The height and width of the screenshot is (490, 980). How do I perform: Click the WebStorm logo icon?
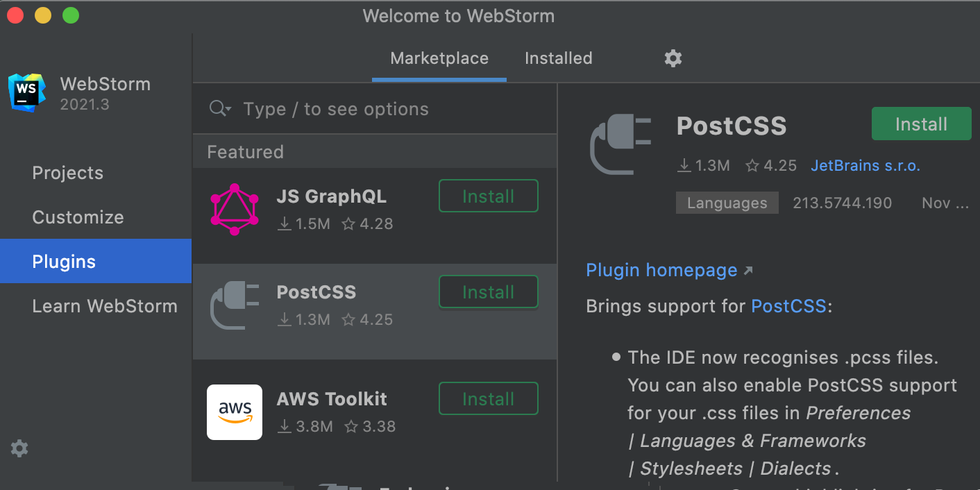27,93
